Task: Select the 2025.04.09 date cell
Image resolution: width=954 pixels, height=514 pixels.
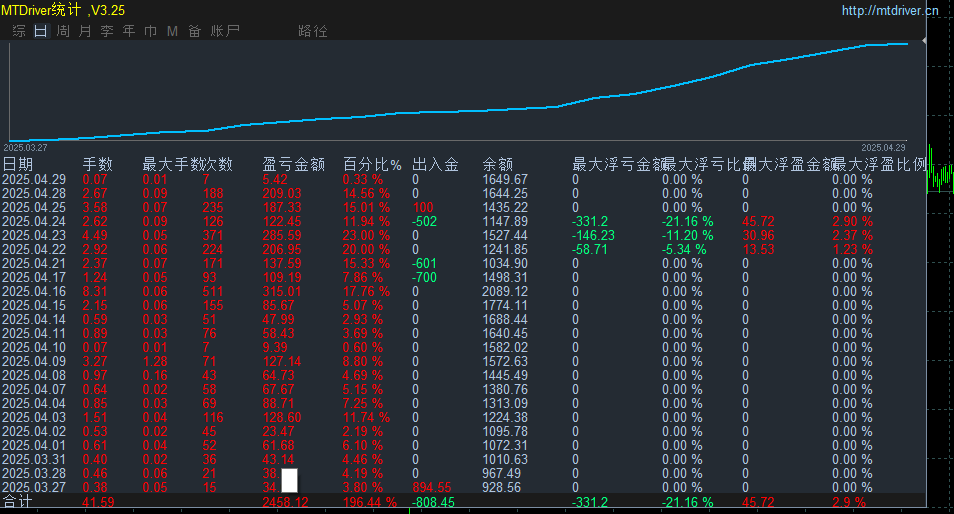Action: tap(34, 361)
